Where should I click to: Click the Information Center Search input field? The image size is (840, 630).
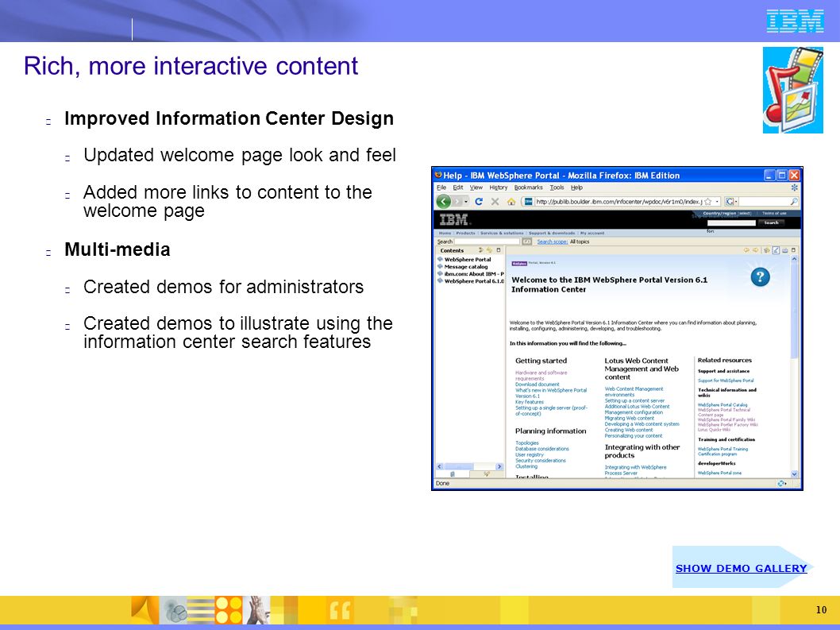click(x=487, y=242)
